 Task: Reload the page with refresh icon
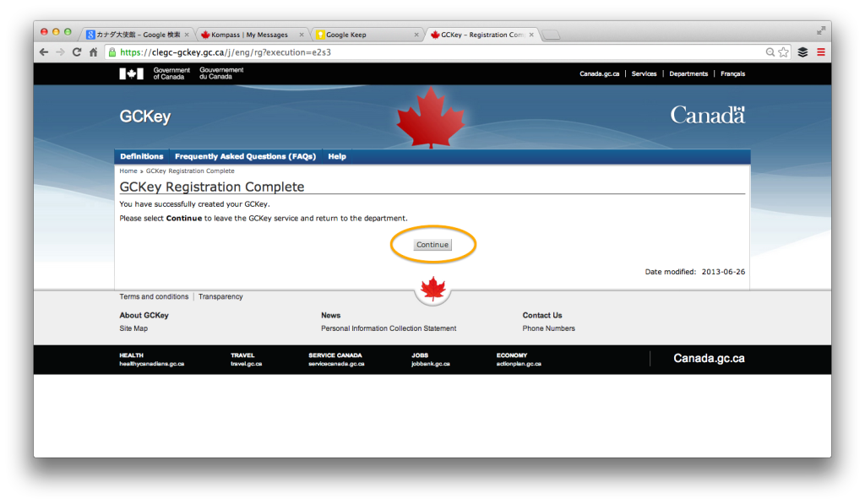coord(77,51)
